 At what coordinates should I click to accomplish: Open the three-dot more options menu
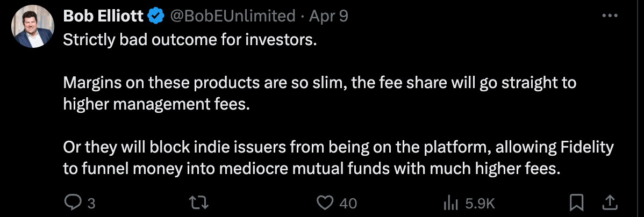tap(610, 16)
